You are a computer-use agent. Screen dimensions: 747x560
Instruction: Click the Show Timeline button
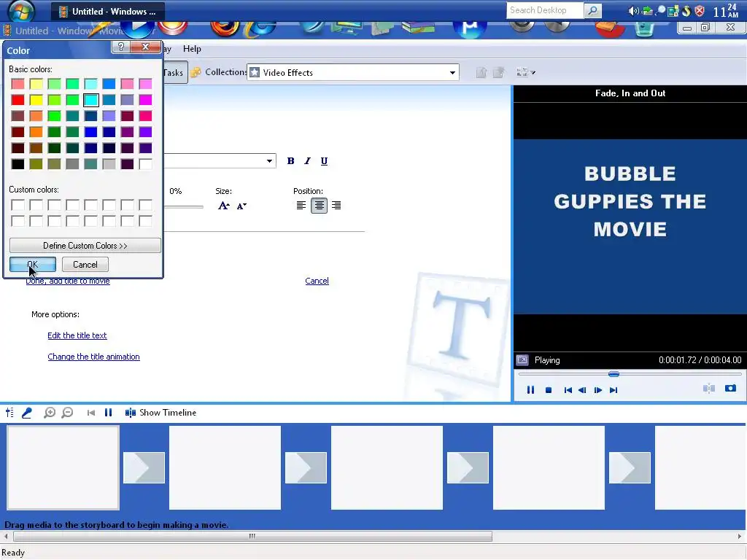click(x=160, y=413)
